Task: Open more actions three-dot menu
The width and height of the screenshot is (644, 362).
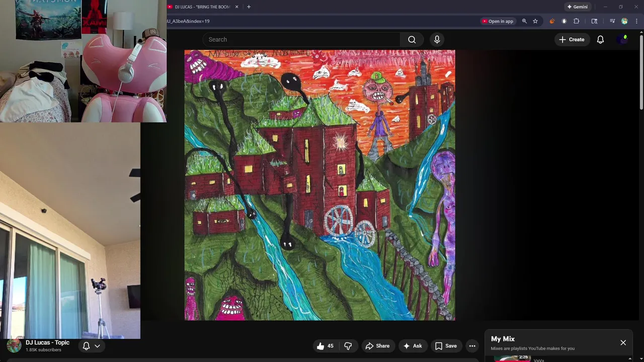Action: click(x=472, y=346)
